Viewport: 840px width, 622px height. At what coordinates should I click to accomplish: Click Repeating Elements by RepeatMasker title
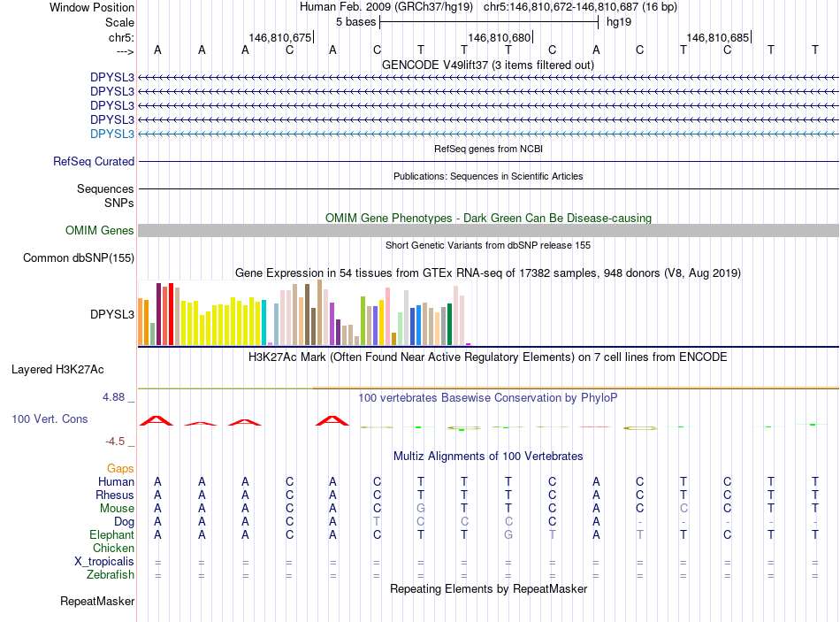pos(488,588)
